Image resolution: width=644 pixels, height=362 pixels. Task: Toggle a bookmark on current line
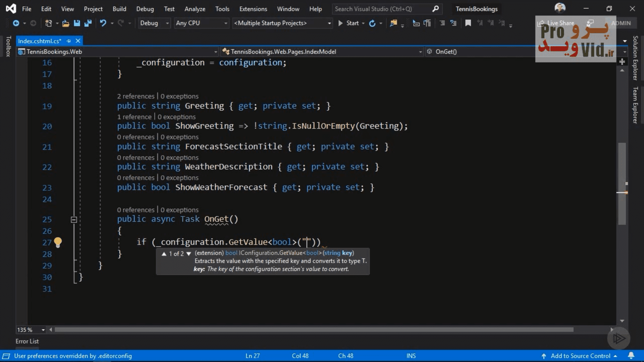468,23
